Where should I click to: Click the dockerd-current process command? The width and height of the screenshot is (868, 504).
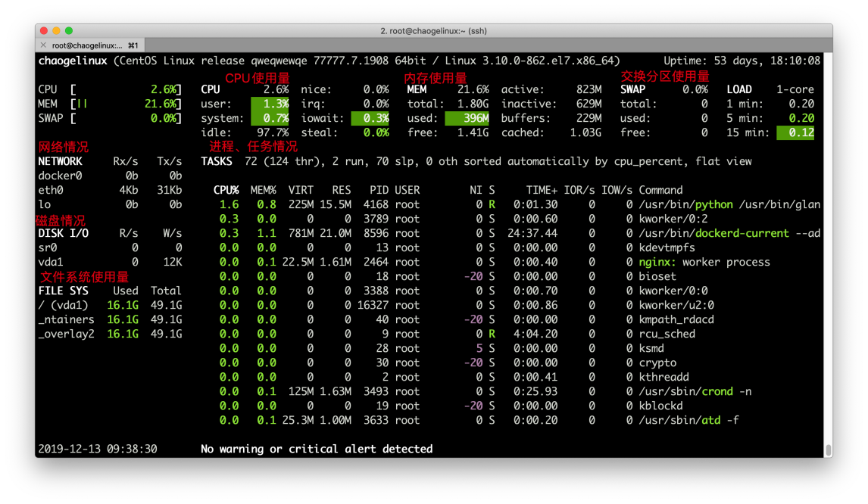729,234
